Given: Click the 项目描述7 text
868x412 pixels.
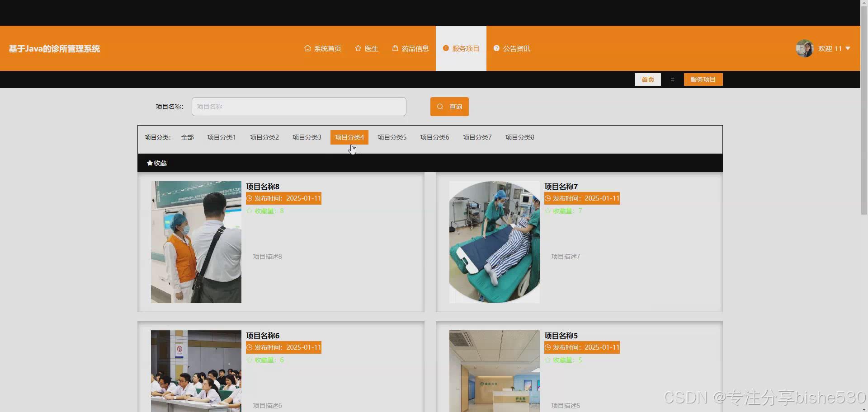Looking at the screenshot, I should [x=566, y=257].
